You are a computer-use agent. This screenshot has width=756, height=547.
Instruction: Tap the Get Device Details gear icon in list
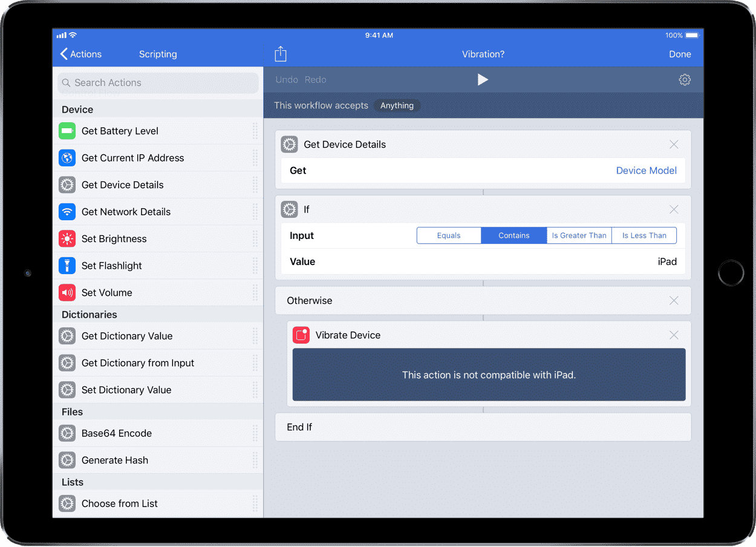(67, 185)
